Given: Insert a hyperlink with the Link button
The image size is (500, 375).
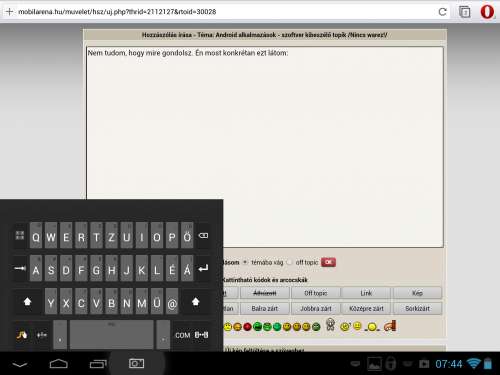Looking at the screenshot, I should [366, 293].
